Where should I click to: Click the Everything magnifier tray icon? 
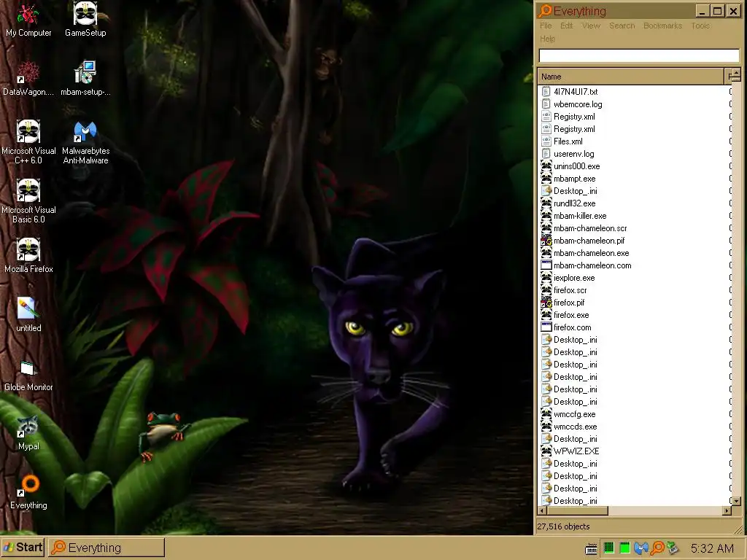click(x=657, y=548)
